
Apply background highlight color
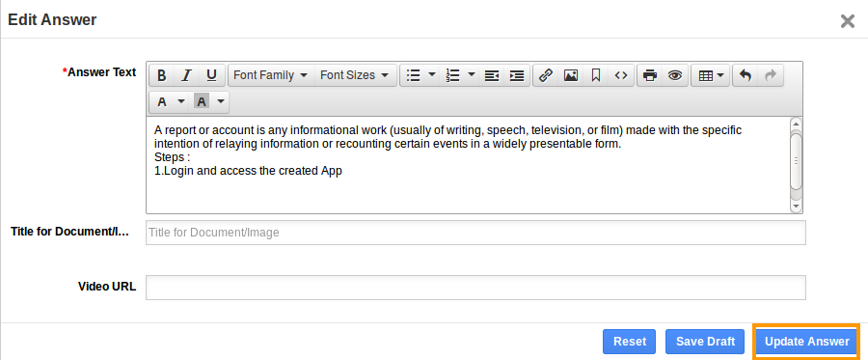203,102
